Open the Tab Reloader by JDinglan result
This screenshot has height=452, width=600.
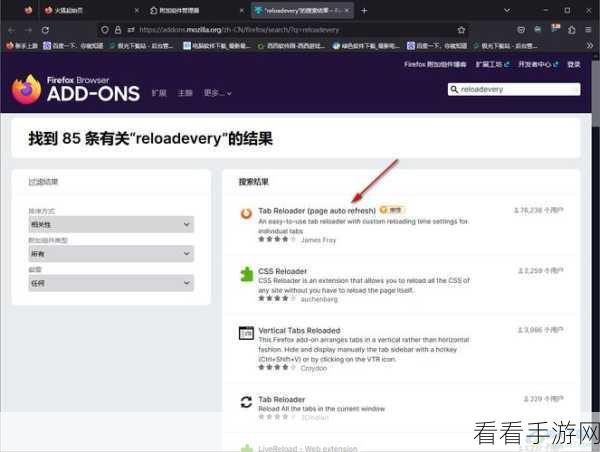282,400
